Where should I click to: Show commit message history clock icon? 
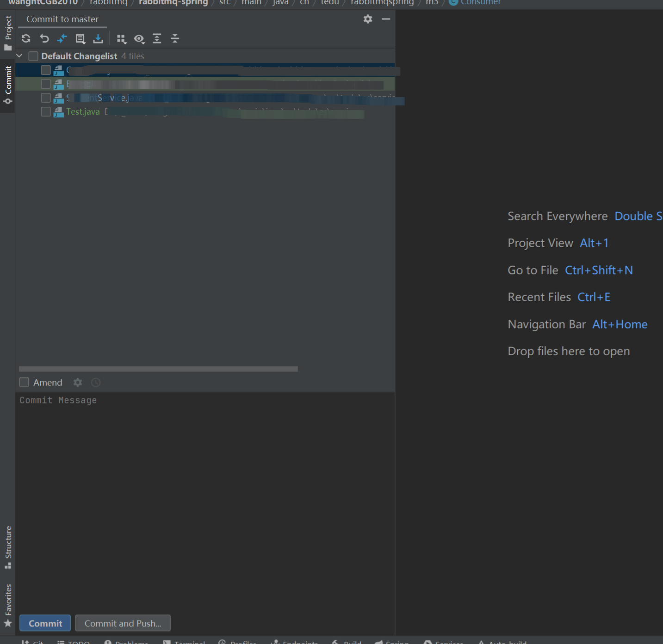(96, 382)
